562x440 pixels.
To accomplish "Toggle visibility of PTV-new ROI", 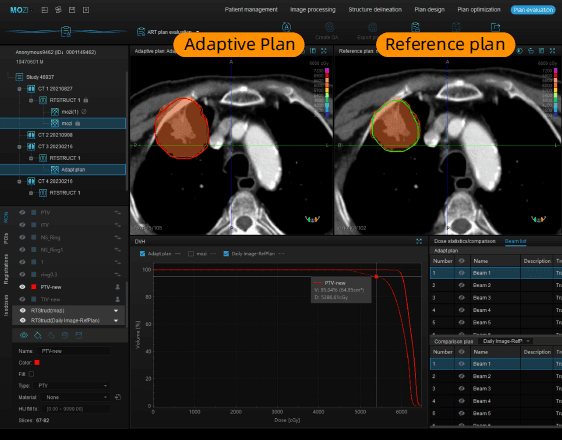I will [x=22, y=287].
